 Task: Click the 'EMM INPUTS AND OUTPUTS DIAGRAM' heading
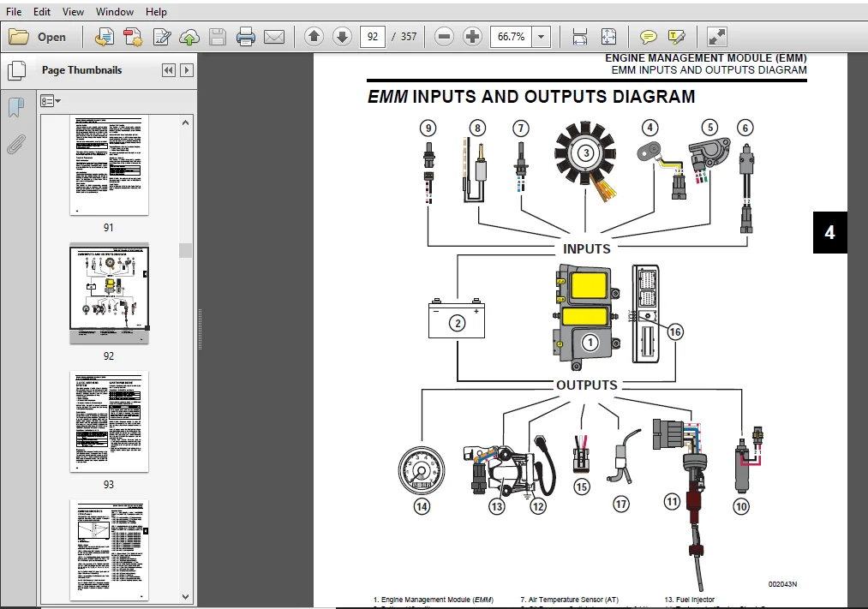531,97
